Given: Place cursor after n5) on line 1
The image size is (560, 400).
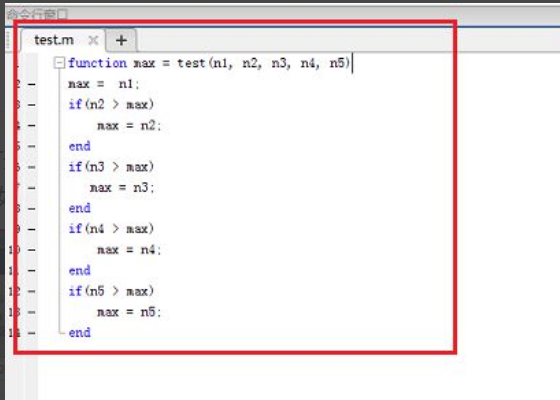Looking at the screenshot, I should (x=351, y=63).
